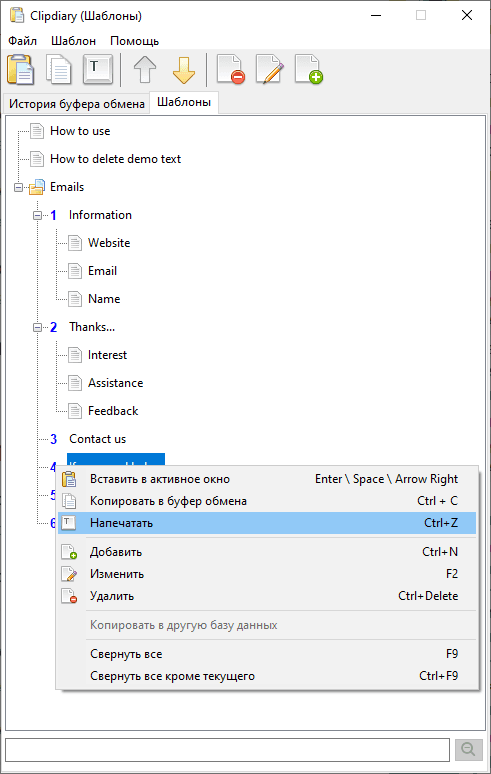Click the clipboard icon of Вставить в активное окно
The height and width of the screenshot is (774, 491).
pyautogui.click(x=69, y=479)
